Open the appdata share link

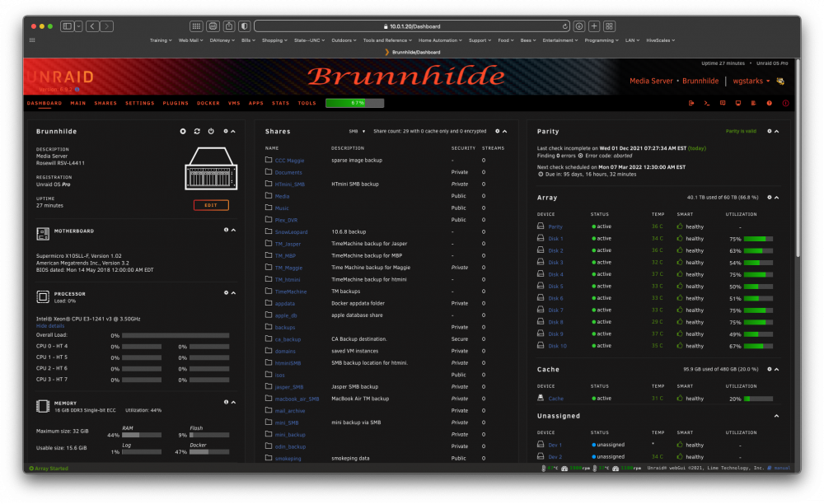[x=285, y=303]
